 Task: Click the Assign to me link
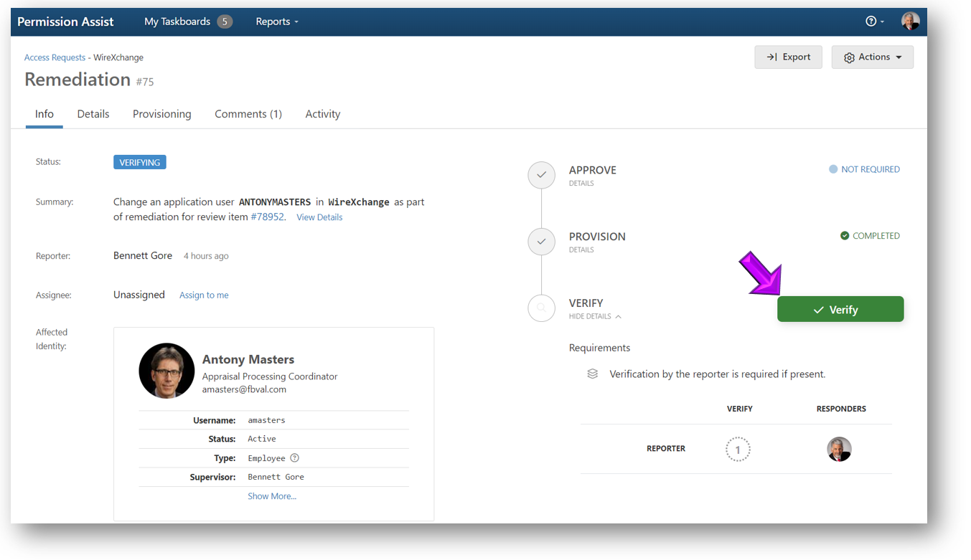tap(204, 295)
